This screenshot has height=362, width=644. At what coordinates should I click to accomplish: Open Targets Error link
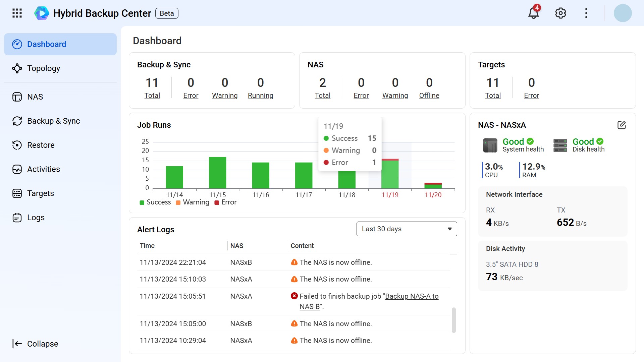pyautogui.click(x=532, y=96)
